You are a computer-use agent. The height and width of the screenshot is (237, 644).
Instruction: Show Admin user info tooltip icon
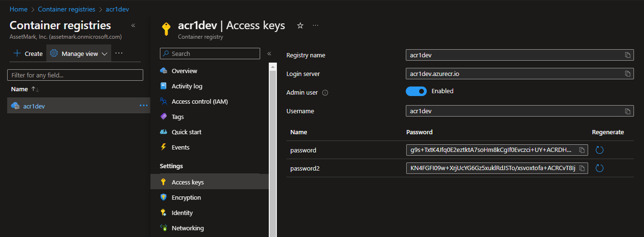(x=325, y=93)
